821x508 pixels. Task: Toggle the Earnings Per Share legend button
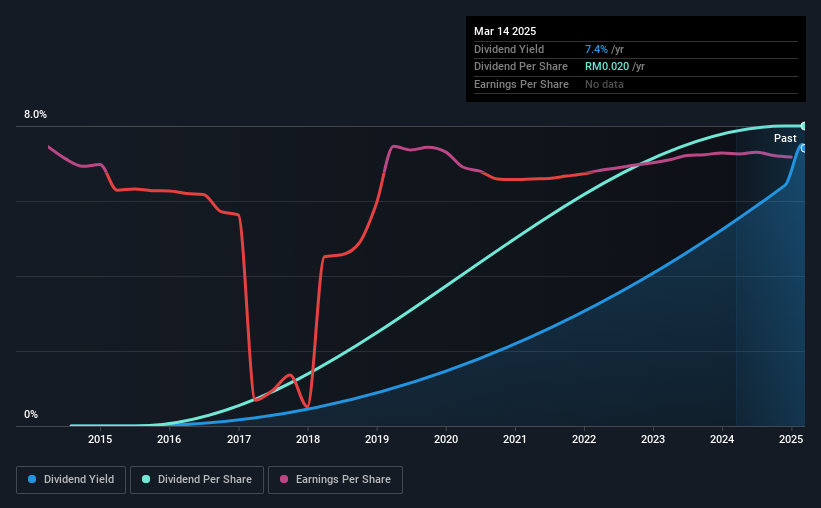335,480
